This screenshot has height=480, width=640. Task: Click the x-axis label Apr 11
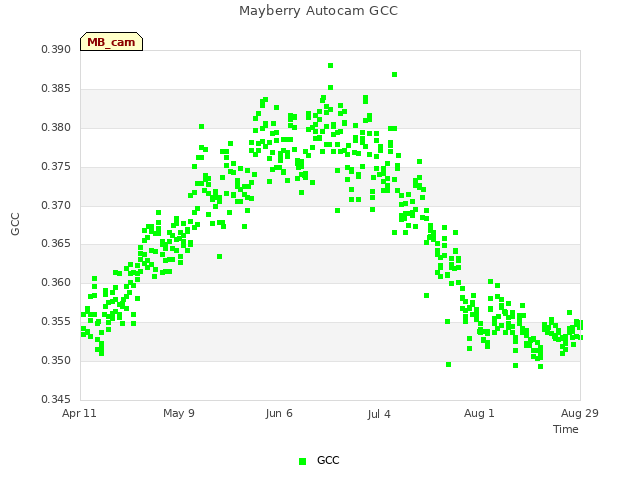tap(79, 413)
